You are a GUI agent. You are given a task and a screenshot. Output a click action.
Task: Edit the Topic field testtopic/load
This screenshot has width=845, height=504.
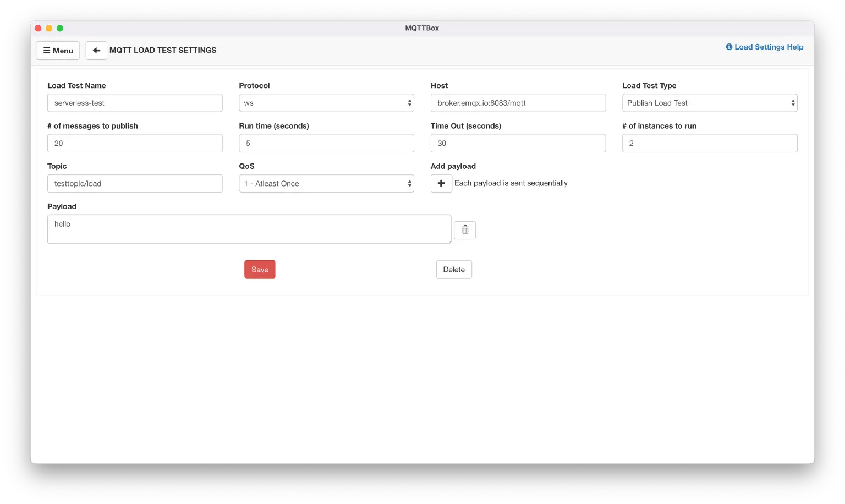coord(135,183)
